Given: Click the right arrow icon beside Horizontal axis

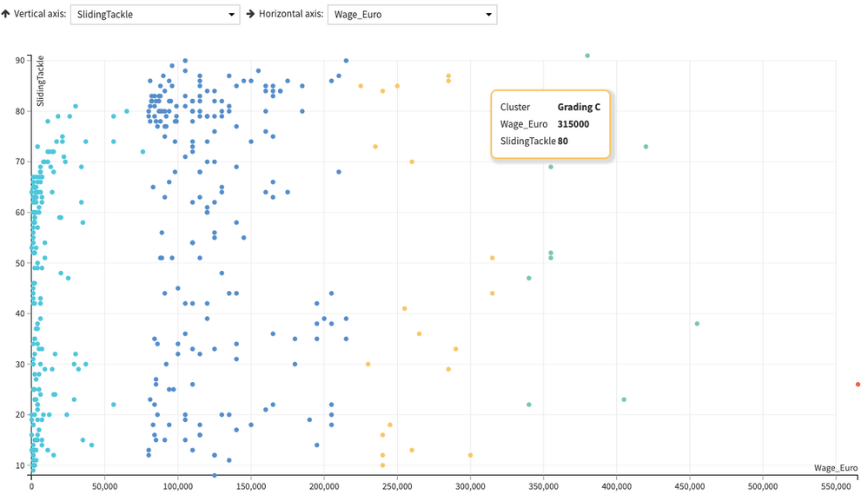Looking at the screenshot, I should (x=251, y=15).
